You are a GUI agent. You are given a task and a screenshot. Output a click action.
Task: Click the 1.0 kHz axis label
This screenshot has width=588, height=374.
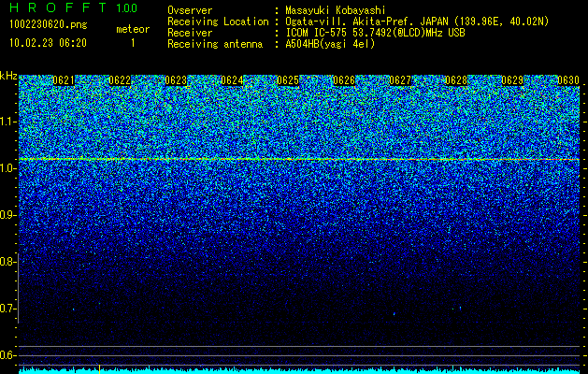pos(7,168)
